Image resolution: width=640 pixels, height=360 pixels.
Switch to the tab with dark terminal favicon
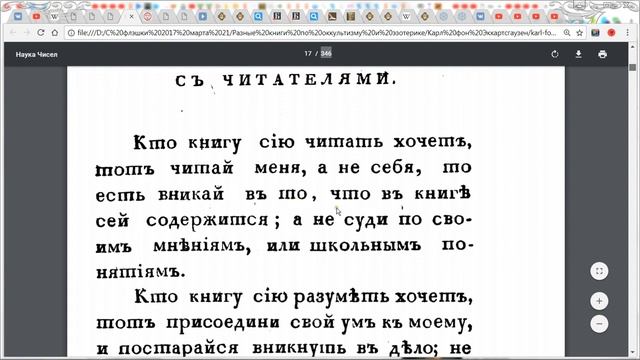point(332,16)
